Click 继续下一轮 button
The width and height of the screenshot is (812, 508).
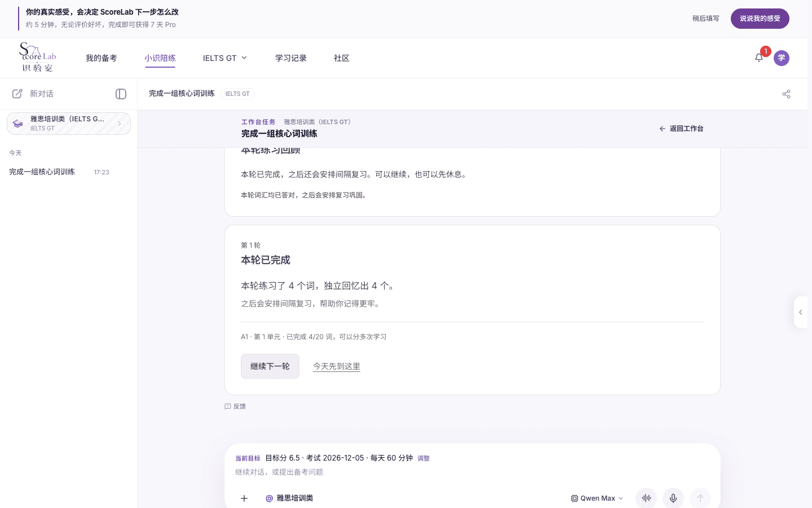click(x=270, y=366)
